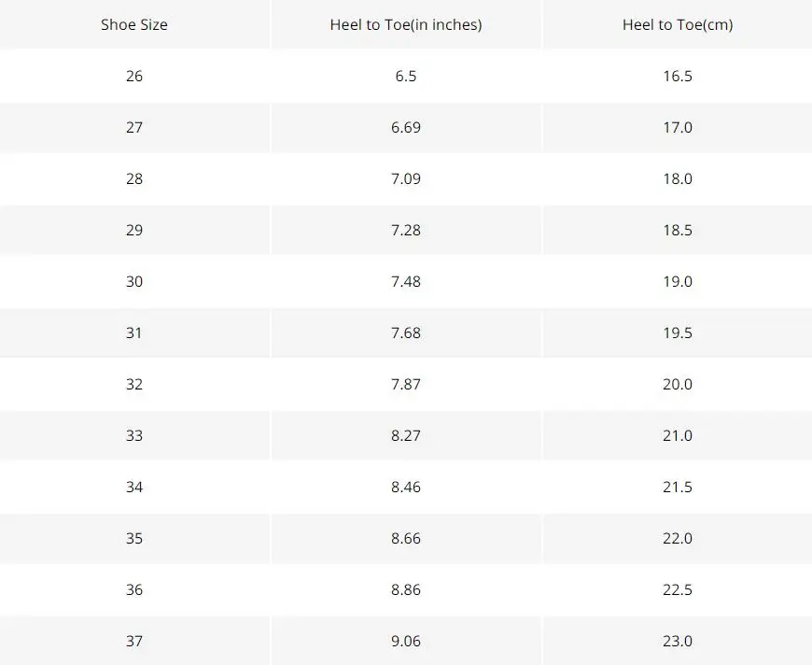This screenshot has width=812, height=665.
Task: Click the 16.5 cm value
Action: click(x=678, y=77)
